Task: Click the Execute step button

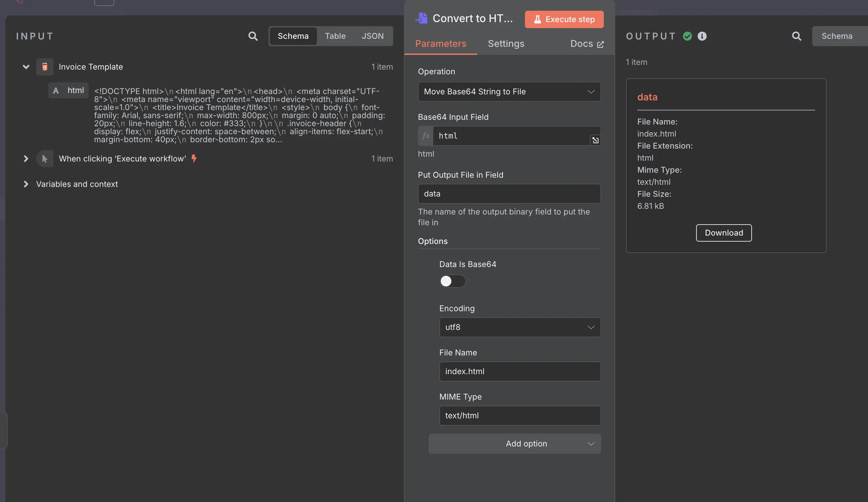Action: tap(564, 19)
